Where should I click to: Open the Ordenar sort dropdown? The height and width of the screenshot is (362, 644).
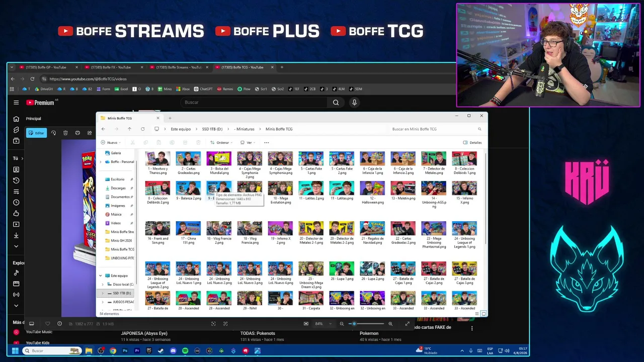[x=221, y=143]
